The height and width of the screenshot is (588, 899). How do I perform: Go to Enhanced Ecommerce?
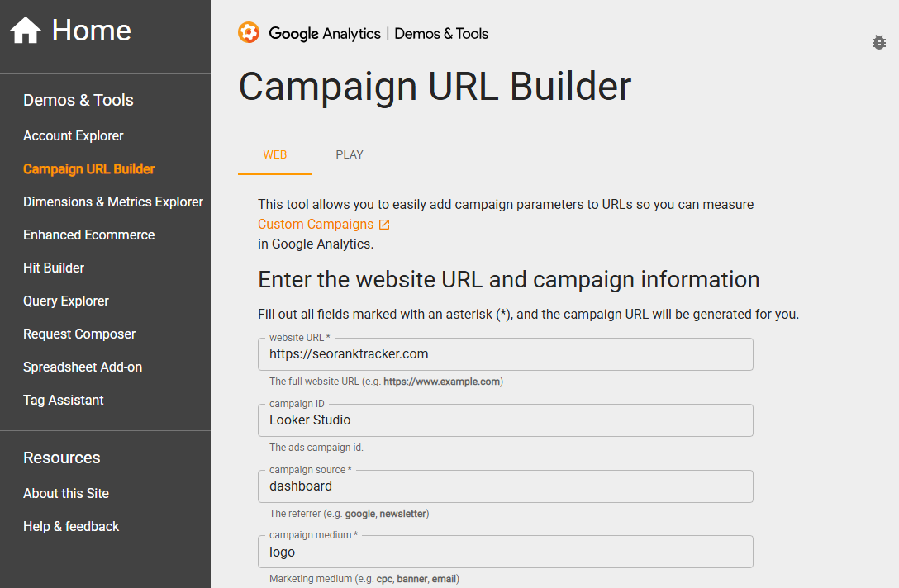[88, 235]
